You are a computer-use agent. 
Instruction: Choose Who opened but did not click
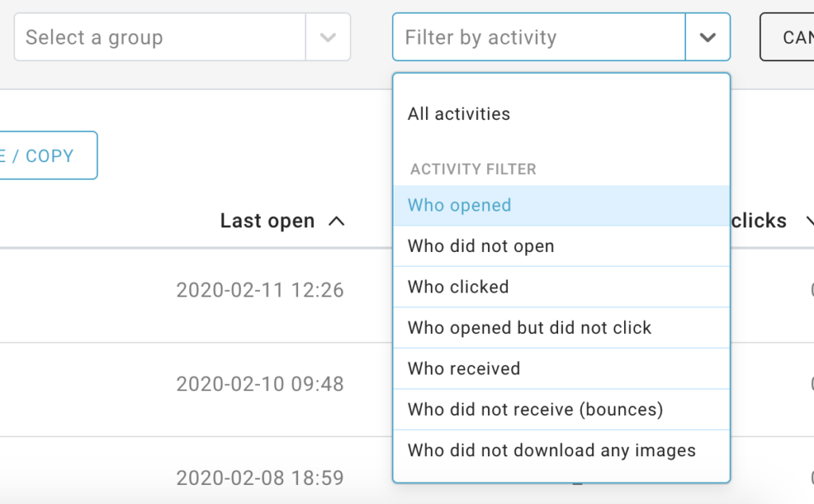(x=529, y=328)
